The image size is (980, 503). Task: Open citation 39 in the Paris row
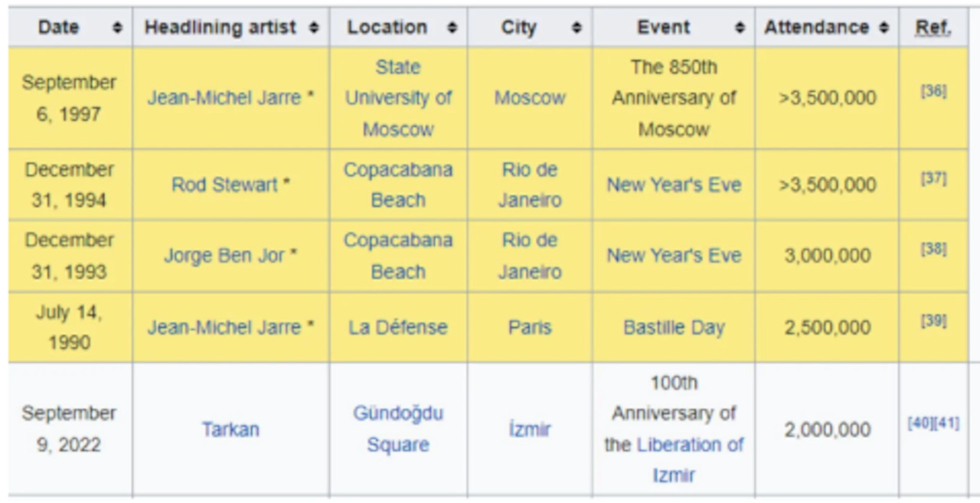[x=933, y=321]
